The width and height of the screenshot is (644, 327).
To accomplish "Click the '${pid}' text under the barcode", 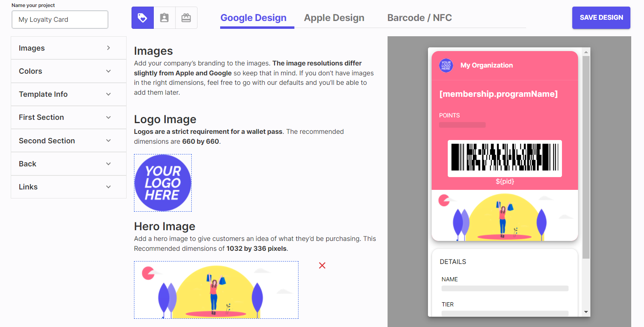I will coord(505,181).
